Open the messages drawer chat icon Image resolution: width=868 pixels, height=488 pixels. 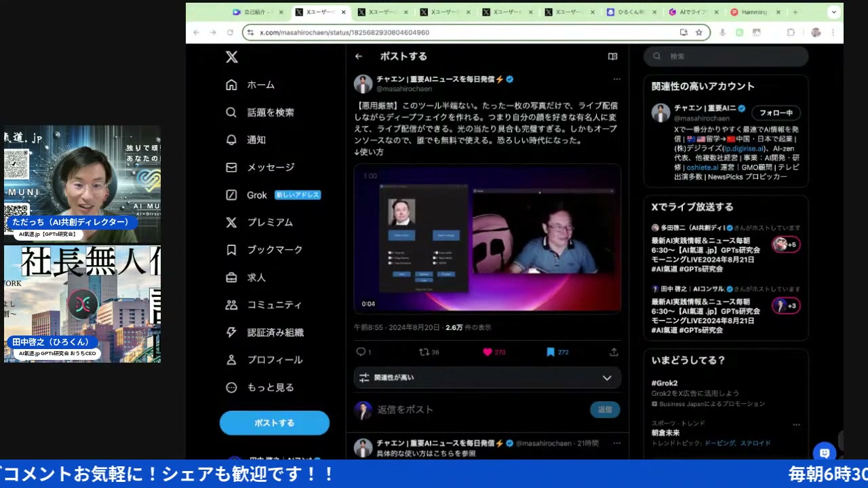click(825, 453)
